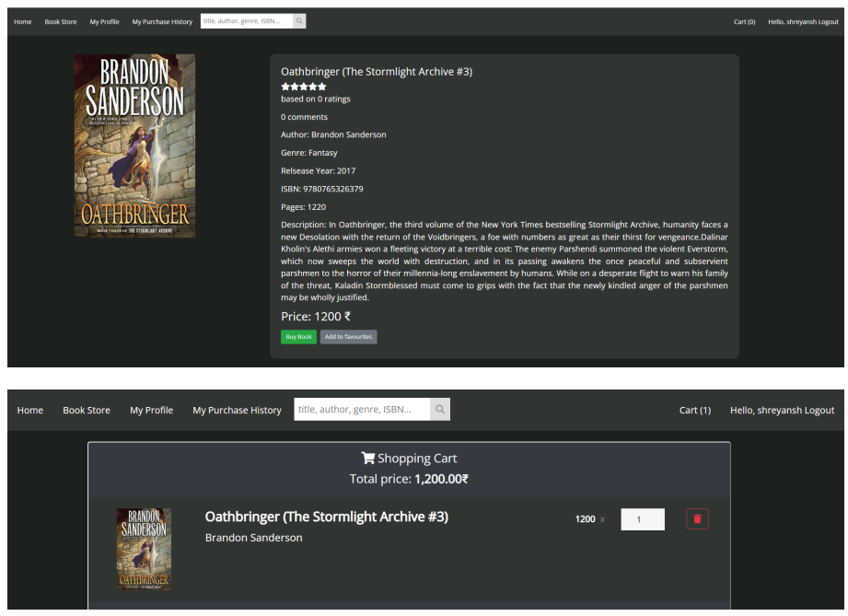Click the fifth rating star
The width and height of the screenshot is (848, 616).
point(320,86)
